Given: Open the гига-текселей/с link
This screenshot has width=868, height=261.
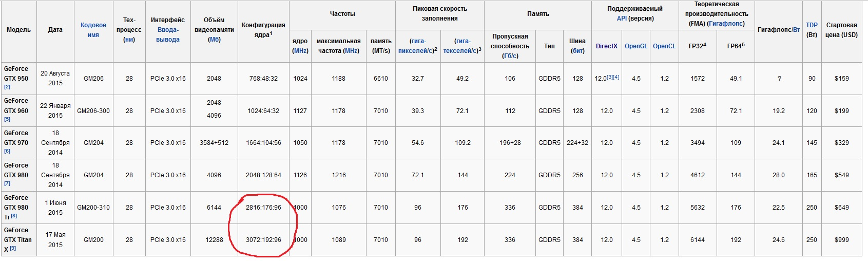Looking at the screenshot, I should 461,46.
